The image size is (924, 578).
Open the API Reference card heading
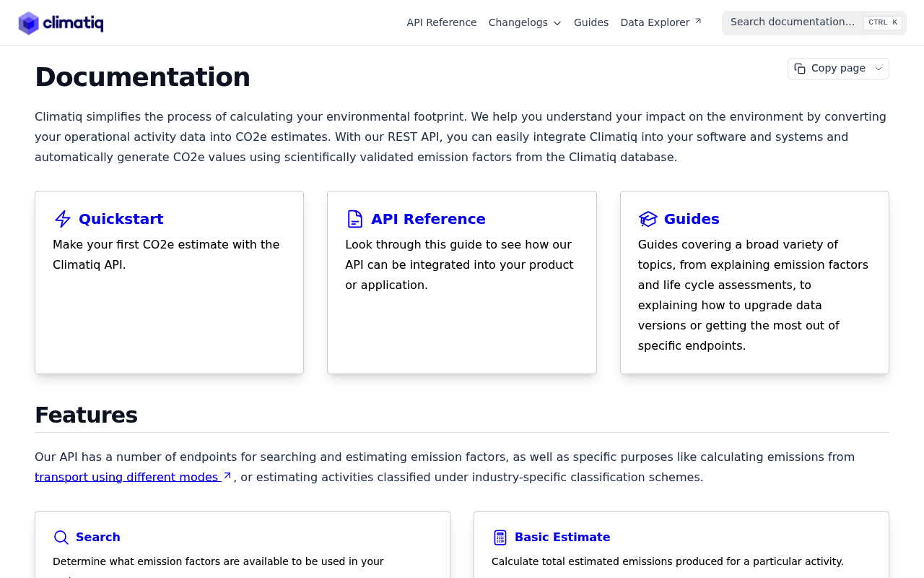[428, 219]
